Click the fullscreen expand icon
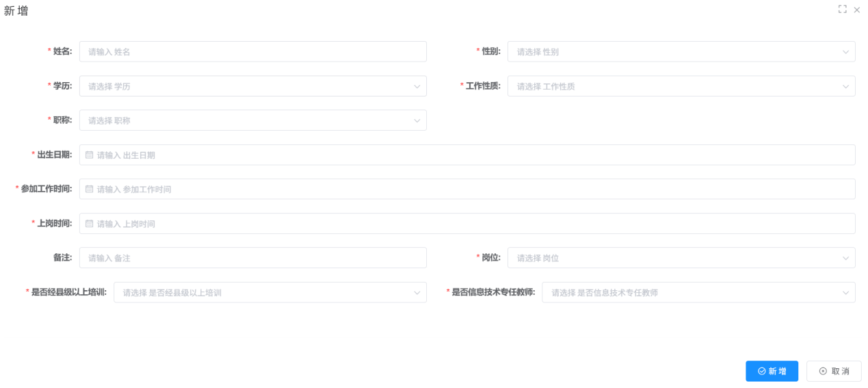868x388 pixels. coord(842,10)
